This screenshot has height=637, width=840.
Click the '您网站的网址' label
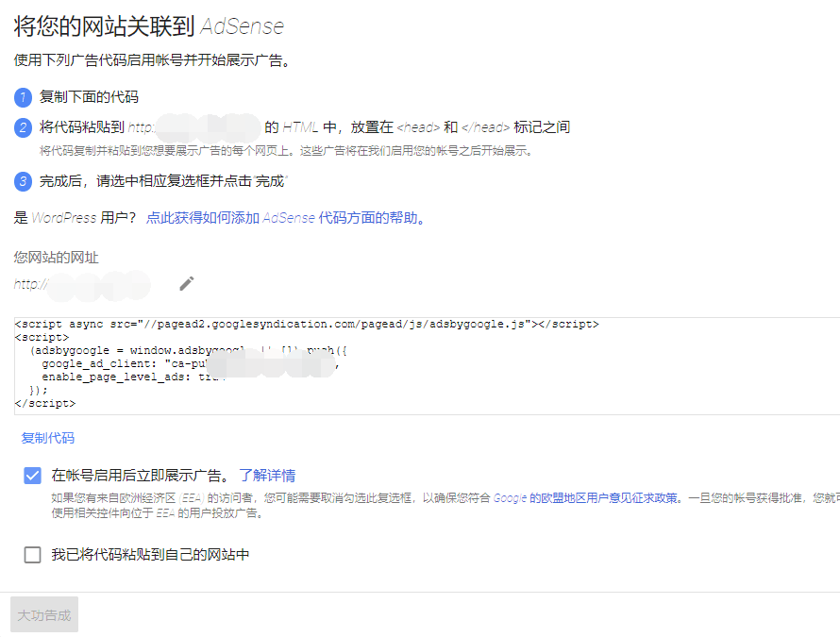57,258
